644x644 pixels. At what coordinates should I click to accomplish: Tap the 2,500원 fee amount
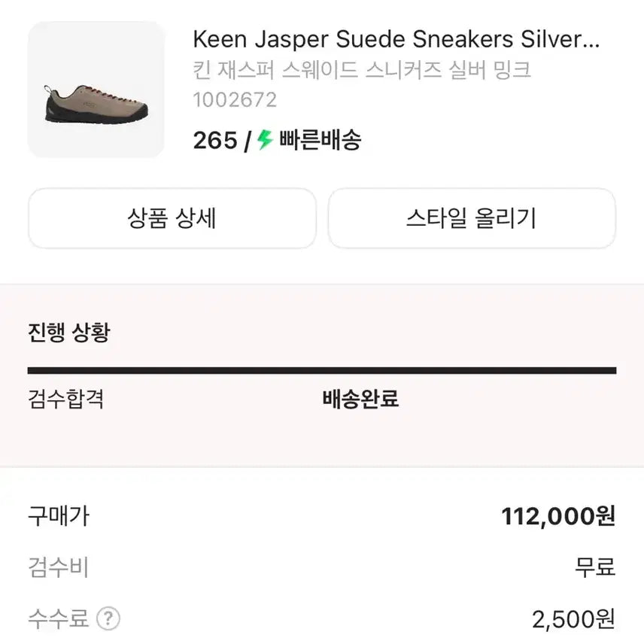point(573,619)
